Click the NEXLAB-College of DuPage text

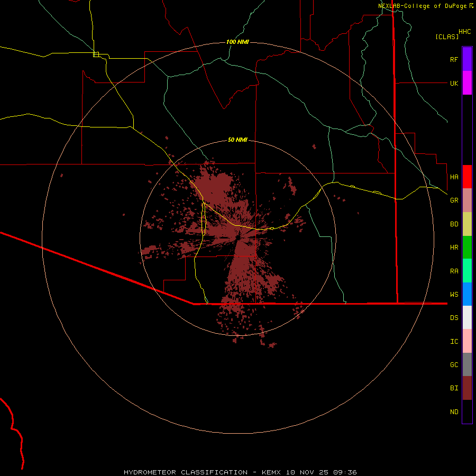pyautogui.click(x=422, y=6)
